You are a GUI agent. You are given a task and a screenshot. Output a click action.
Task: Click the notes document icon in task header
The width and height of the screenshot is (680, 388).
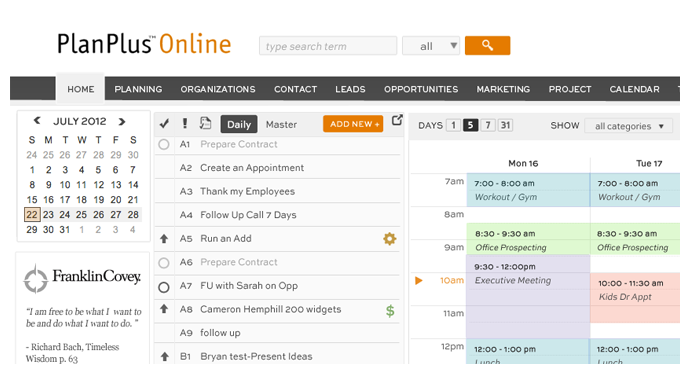(x=205, y=124)
